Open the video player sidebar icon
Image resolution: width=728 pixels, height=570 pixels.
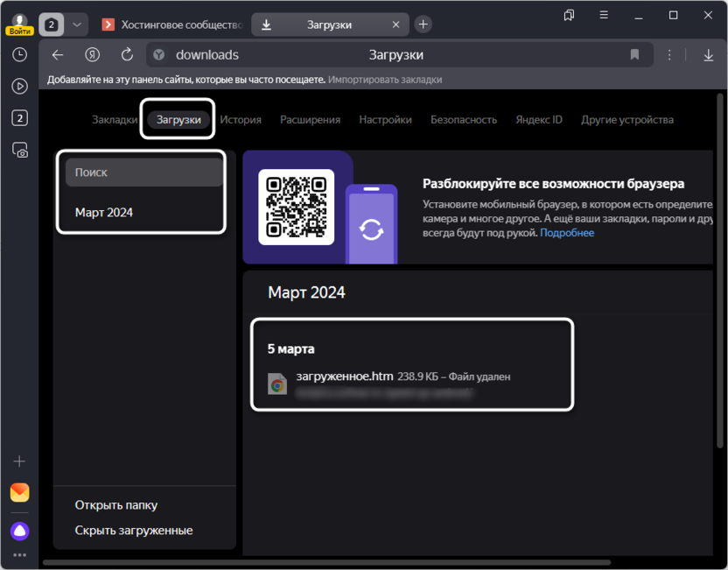point(19,86)
